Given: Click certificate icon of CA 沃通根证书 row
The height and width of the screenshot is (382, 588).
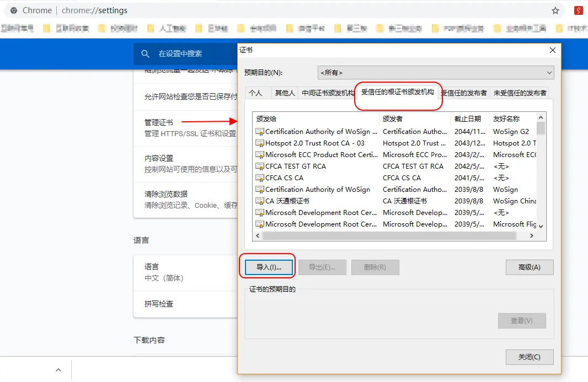Looking at the screenshot, I should 259,201.
